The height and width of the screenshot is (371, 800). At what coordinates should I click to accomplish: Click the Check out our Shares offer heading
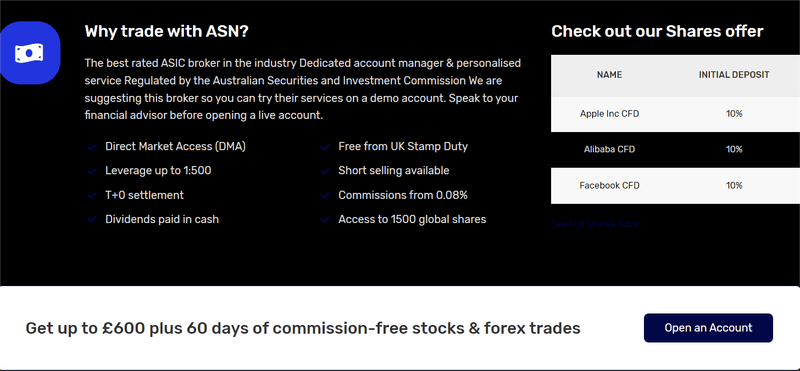pos(657,32)
